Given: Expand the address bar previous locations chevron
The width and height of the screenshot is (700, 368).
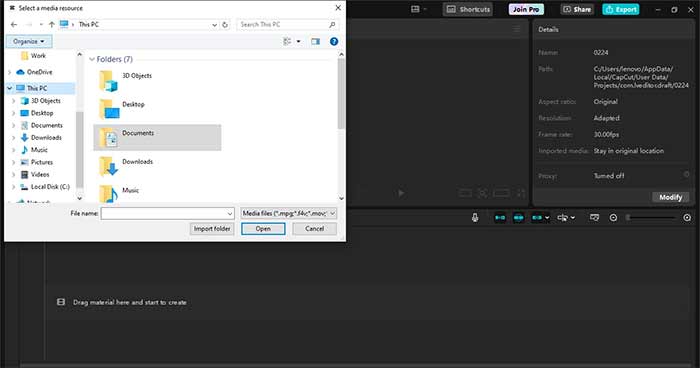Looking at the screenshot, I should pos(215,25).
